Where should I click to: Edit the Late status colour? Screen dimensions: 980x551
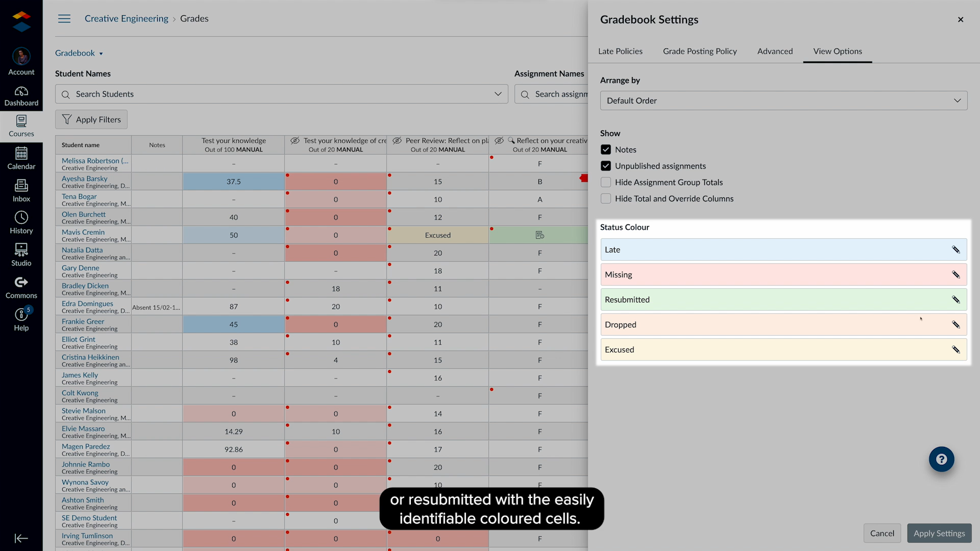(955, 249)
